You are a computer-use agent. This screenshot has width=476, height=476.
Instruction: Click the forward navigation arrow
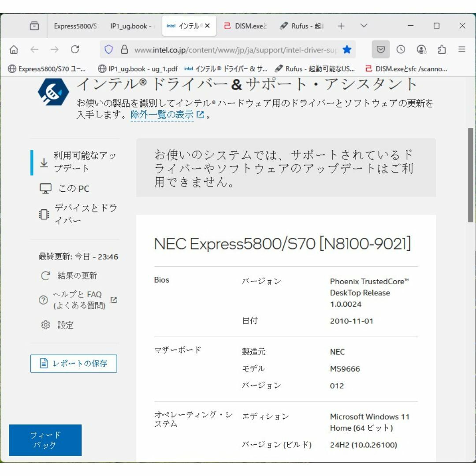pos(55,49)
